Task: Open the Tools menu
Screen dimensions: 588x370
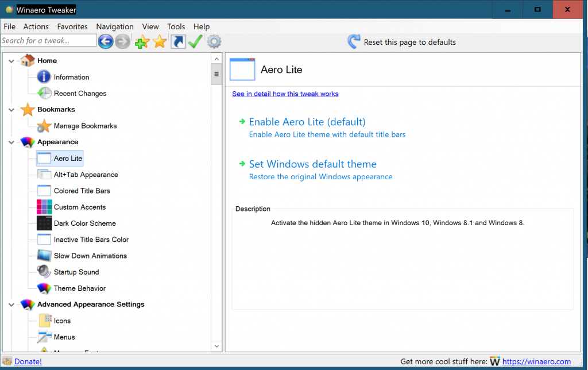Action: coord(176,26)
